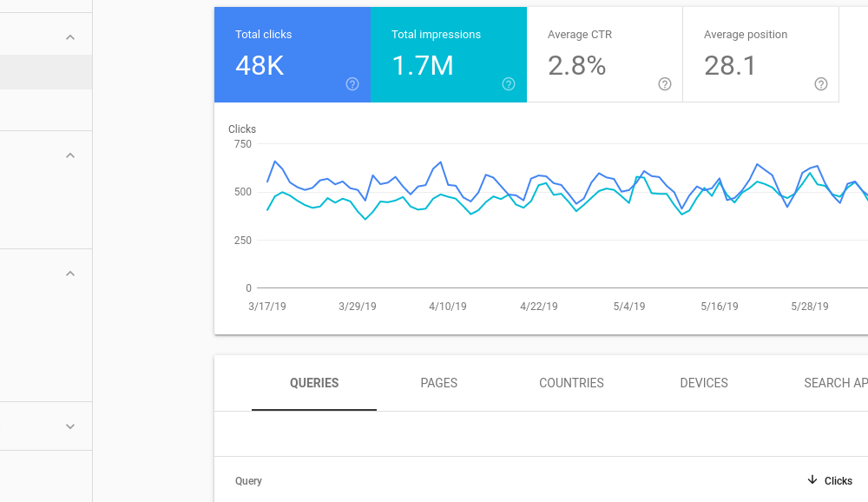The width and height of the screenshot is (868, 502).
Task: Switch to the DEVICES tab
Action: click(x=704, y=383)
